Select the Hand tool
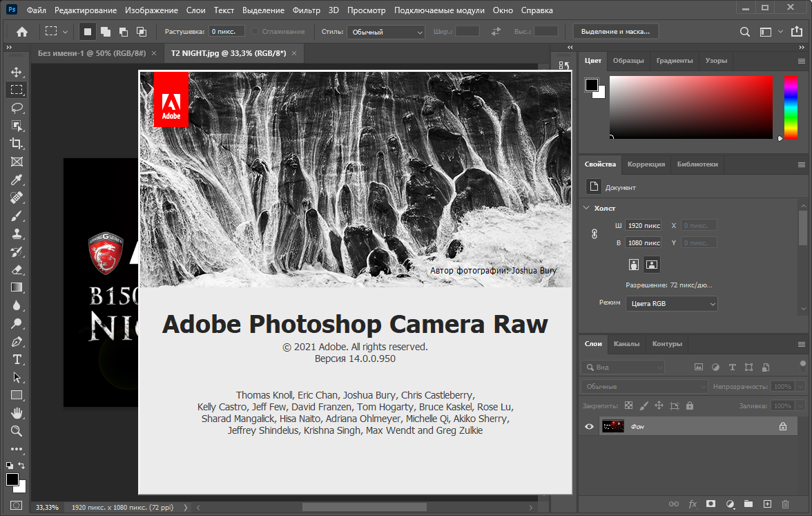Screen dimensions: 812x516 click(17, 413)
